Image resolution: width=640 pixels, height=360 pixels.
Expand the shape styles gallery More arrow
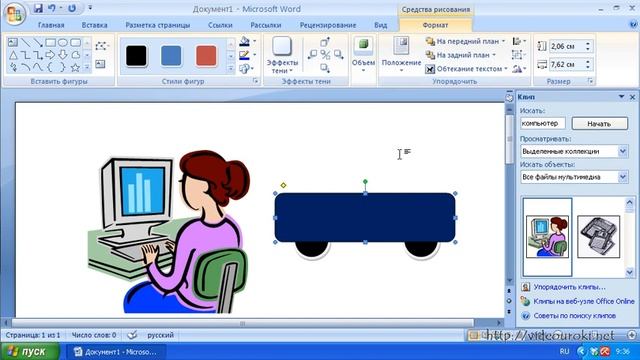click(x=231, y=69)
